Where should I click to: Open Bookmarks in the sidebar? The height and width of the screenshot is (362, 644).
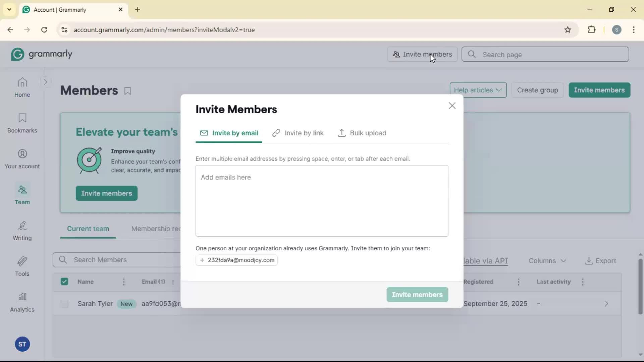coord(22,123)
